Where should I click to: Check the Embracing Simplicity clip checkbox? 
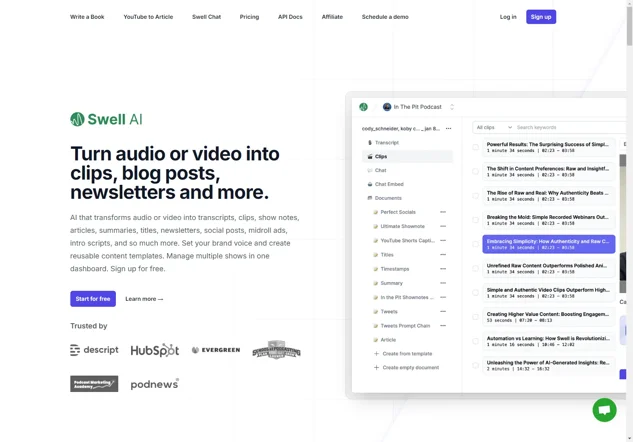click(476, 244)
